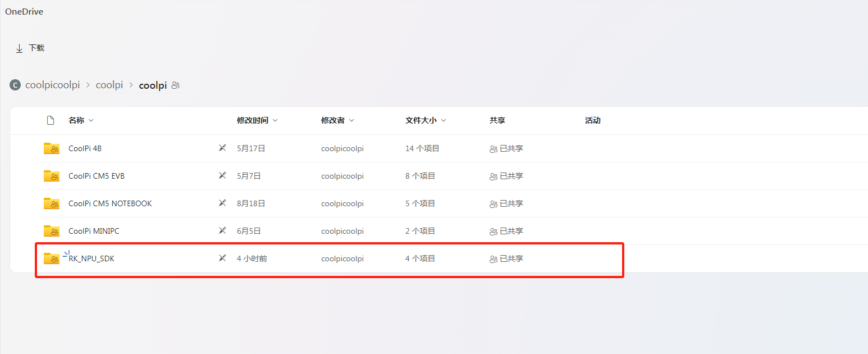Click modifier coolpicoolpi in CoolPi MINIPC row
The height and width of the screenshot is (354, 868).
pyautogui.click(x=342, y=231)
